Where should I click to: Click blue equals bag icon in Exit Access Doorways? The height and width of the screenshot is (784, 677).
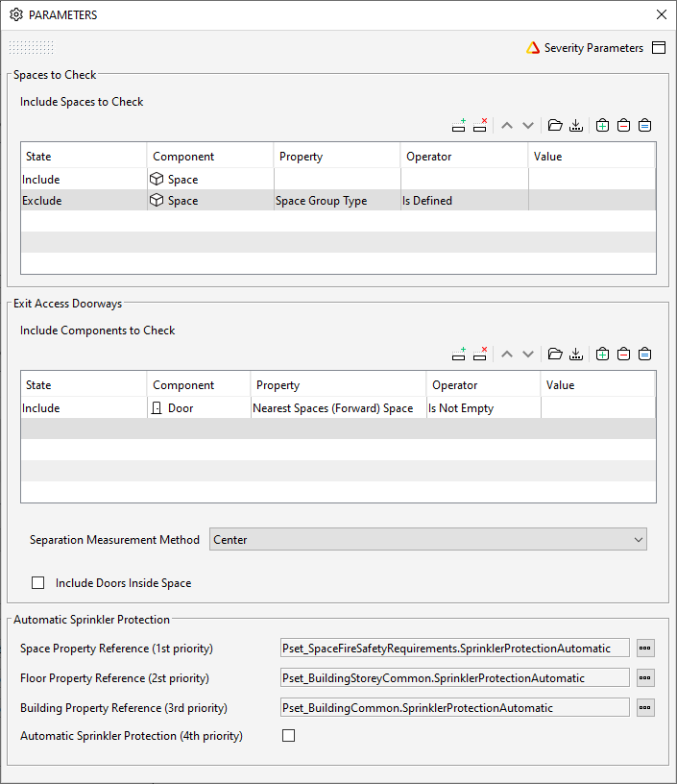(644, 354)
